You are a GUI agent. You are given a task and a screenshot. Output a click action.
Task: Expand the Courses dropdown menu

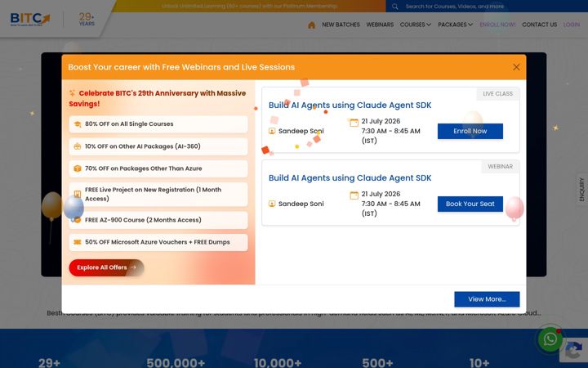415,25
